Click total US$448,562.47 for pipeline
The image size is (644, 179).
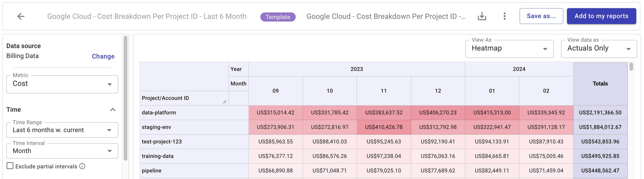coord(600,170)
